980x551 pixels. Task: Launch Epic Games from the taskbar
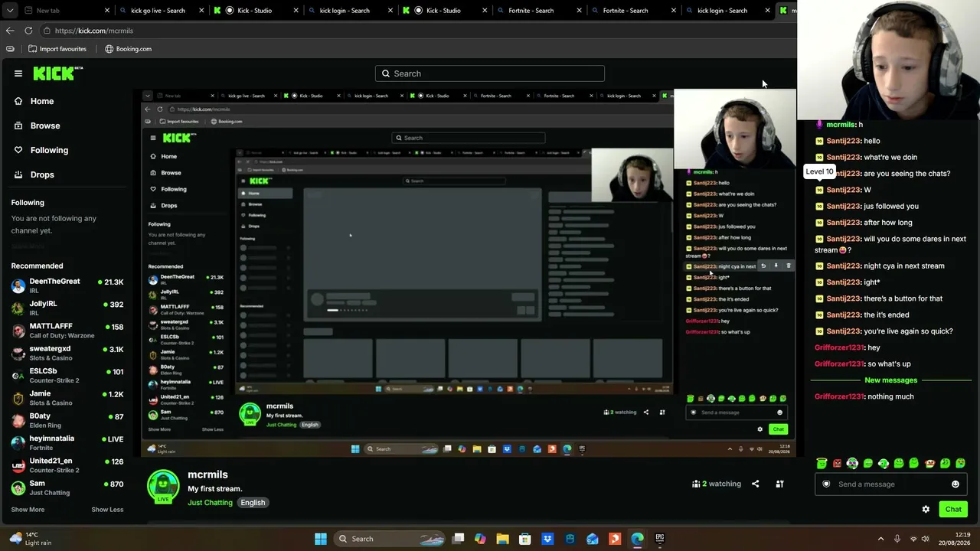click(x=660, y=539)
